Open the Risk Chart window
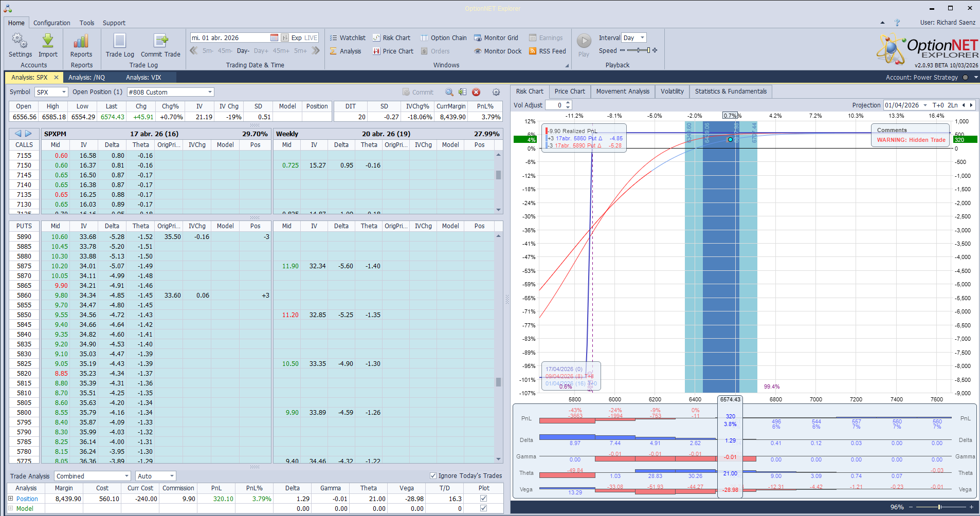This screenshot has width=980, height=516. 391,38
